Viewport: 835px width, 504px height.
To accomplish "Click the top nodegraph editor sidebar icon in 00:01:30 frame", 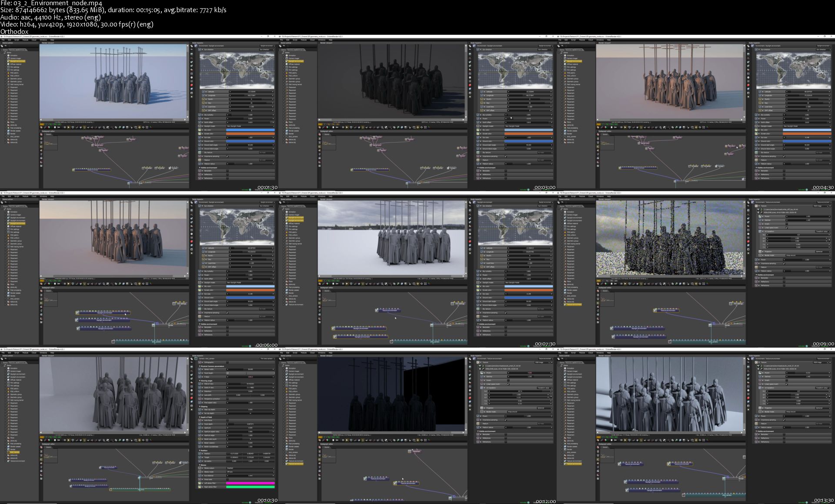I will click(x=41, y=135).
